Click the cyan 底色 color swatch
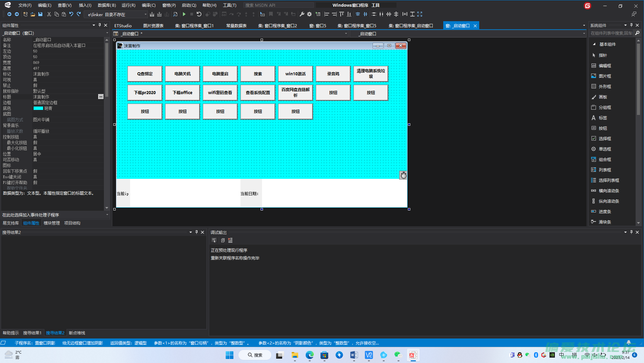Viewport: 644px width, 363px height. point(38,108)
